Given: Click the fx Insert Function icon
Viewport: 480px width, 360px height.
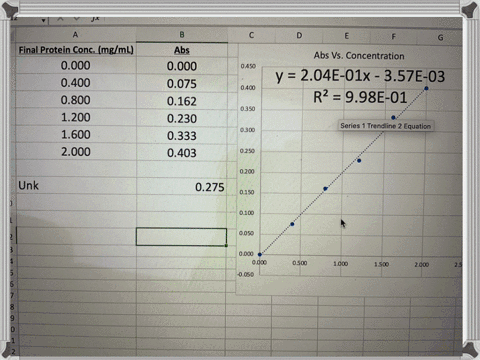Looking at the screenshot, I should (95, 19).
